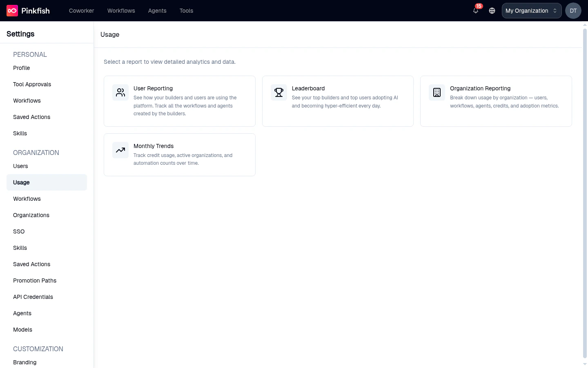Switch to the Agents section

(157, 11)
